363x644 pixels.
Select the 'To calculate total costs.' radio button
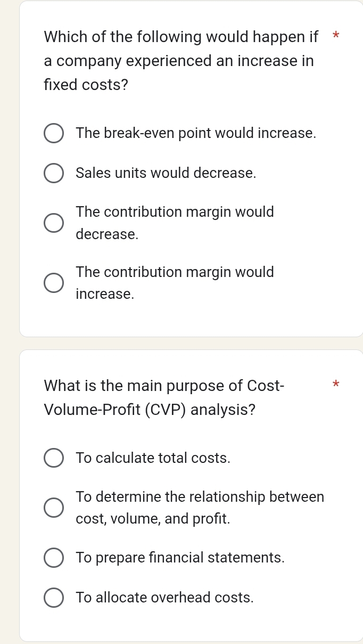(x=53, y=459)
